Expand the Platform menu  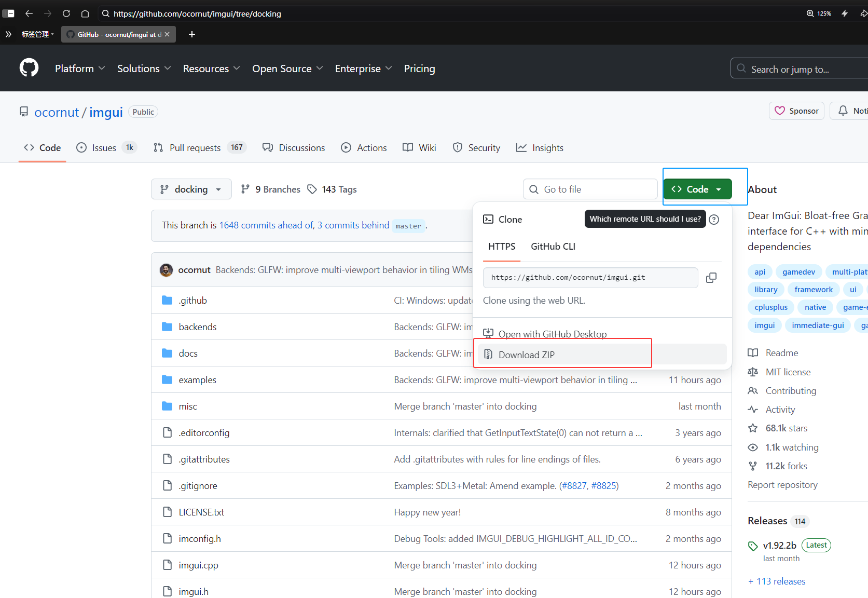(x=80, y=69)
